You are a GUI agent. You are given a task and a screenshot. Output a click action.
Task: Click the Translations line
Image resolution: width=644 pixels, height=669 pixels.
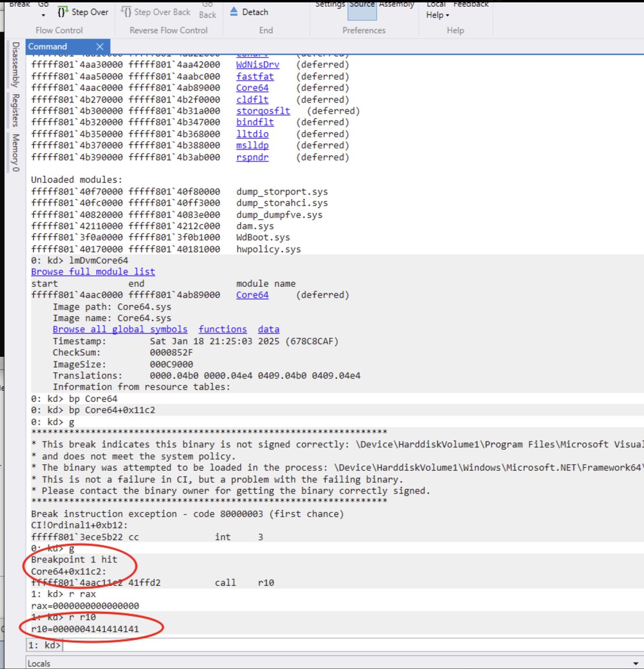pos(207,376)
